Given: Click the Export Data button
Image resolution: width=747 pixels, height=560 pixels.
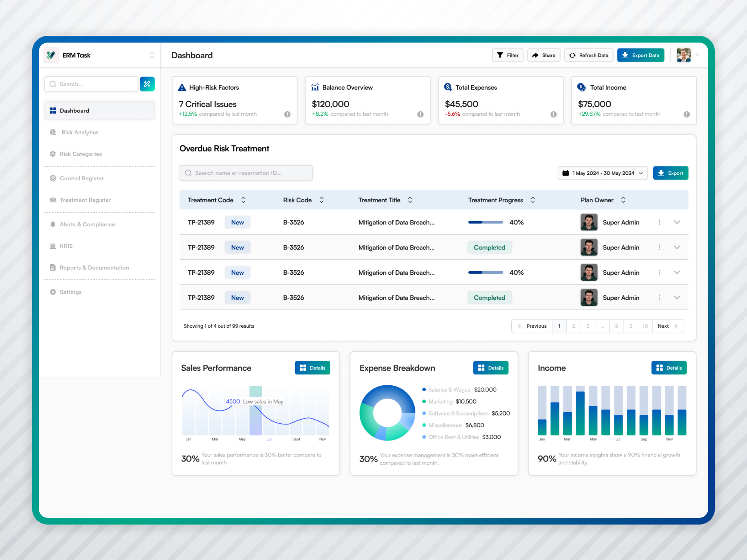Looking at the screenshot, I should coord(641,55).
